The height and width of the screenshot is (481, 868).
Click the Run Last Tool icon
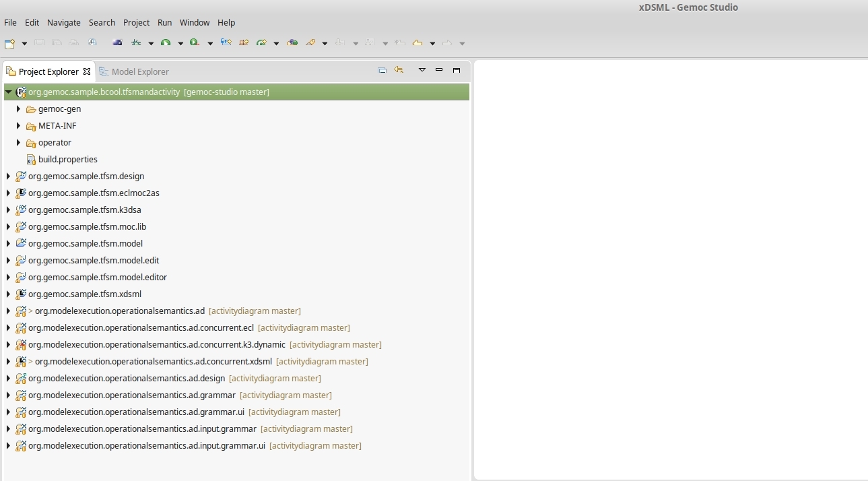coord(195,43)
